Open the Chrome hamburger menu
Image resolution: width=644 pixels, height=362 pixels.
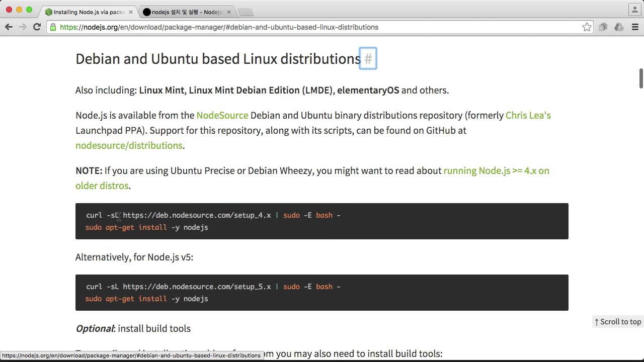click(635, 27)
